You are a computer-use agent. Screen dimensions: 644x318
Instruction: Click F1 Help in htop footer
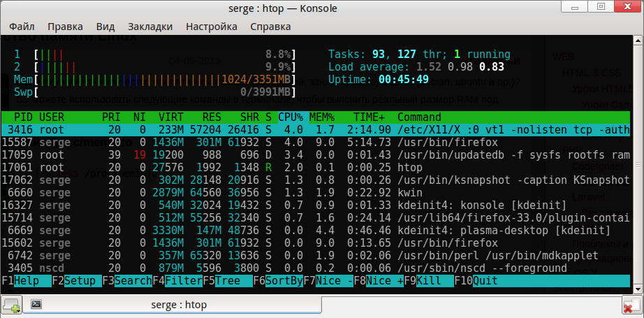click(27, 281)
